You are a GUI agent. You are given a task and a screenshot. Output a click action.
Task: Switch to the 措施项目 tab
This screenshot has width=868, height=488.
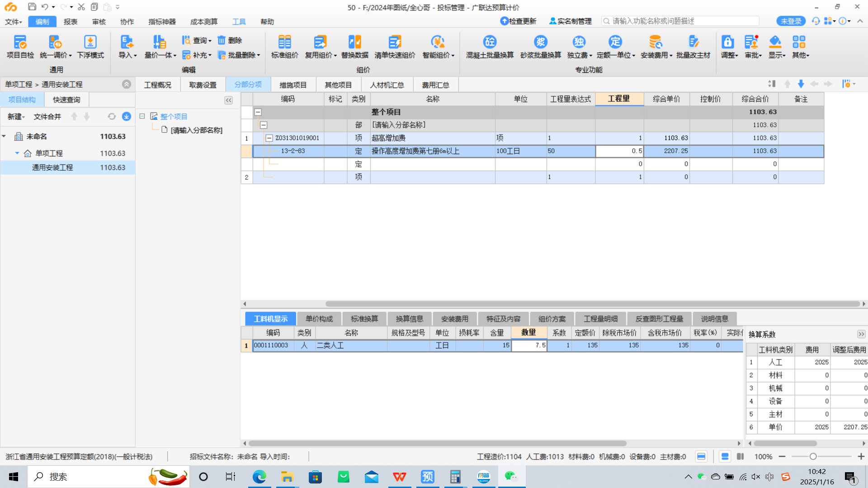[293, 85]
